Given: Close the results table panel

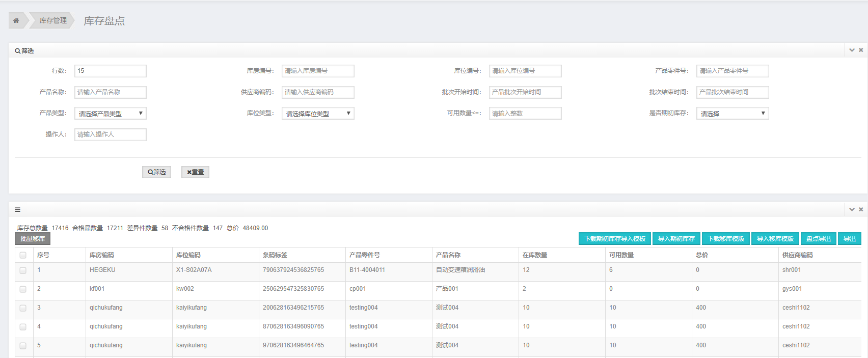Looking at the screenshot, I should click(861, 209).
